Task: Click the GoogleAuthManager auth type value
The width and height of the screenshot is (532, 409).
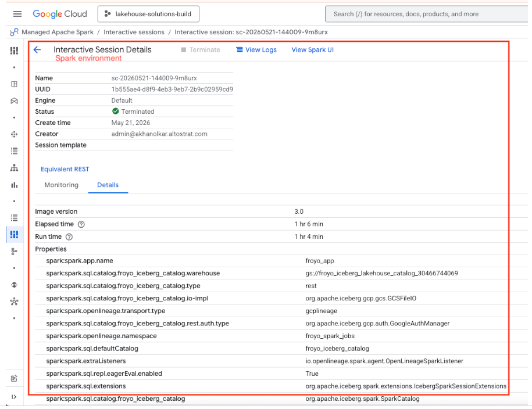Action: tap(377, 324)
